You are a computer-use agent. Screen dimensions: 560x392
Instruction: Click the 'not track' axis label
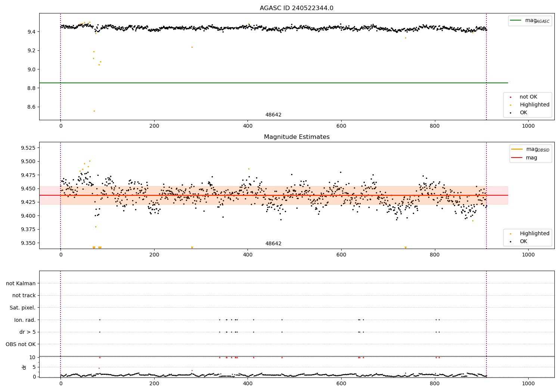(24, 295)
